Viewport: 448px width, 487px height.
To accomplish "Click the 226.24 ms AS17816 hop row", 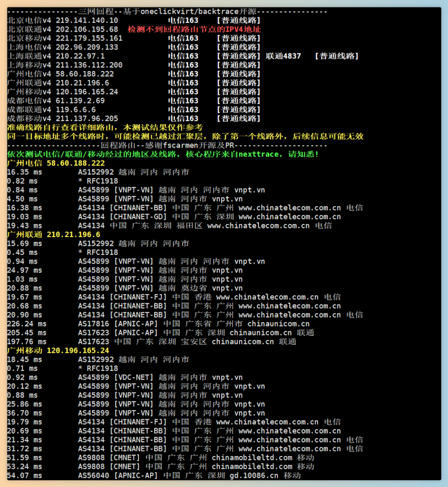I will pos(158,324).
